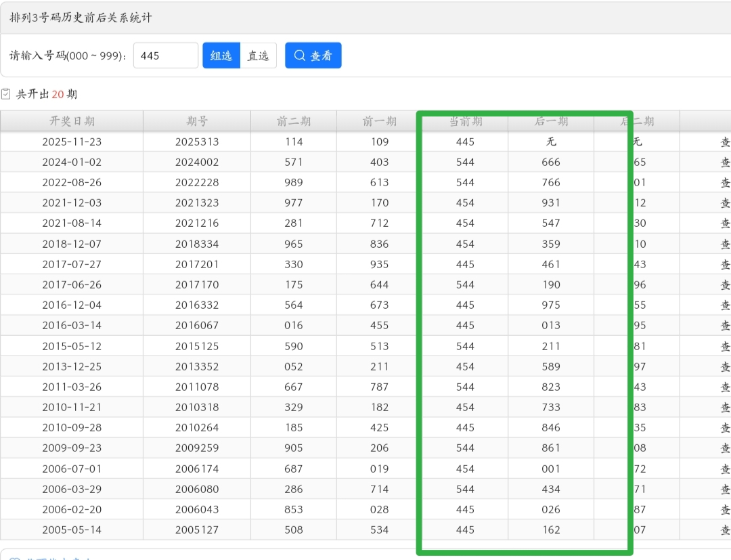Image resolution: width=731 pixels, height=560 pixels.
Task: Click the 排列3号码历史前后关系统计 panel title
Action: pos(81,18)
